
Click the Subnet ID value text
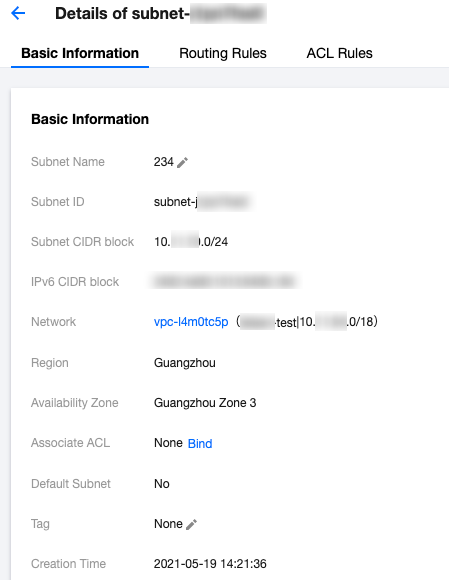point(202,202)
